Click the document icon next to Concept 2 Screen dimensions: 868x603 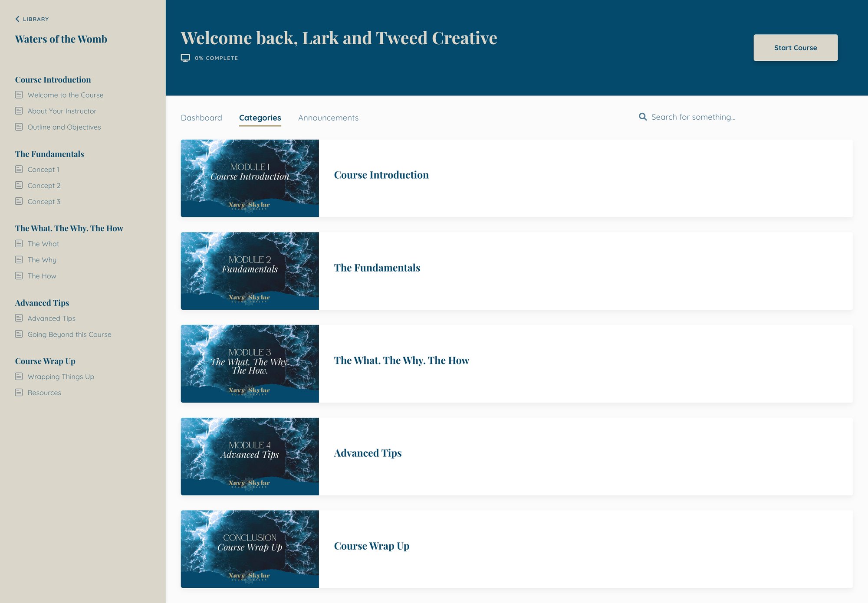coord(19,185)
